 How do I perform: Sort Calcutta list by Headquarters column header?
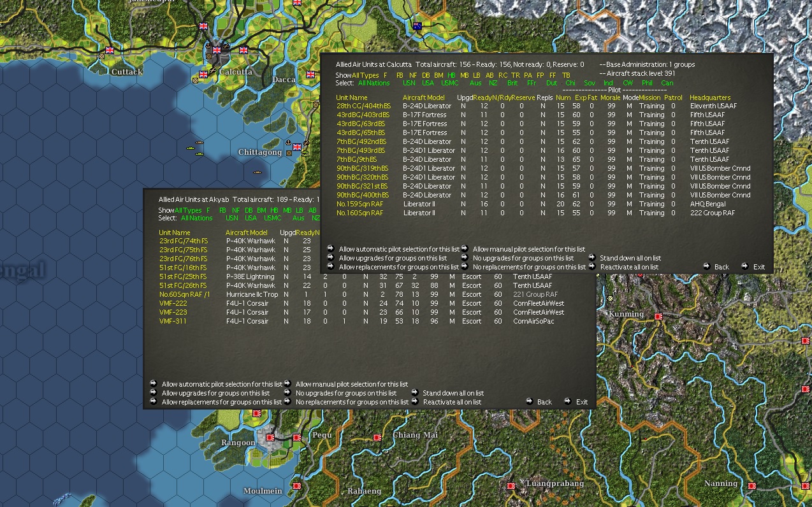coord(710,97)
